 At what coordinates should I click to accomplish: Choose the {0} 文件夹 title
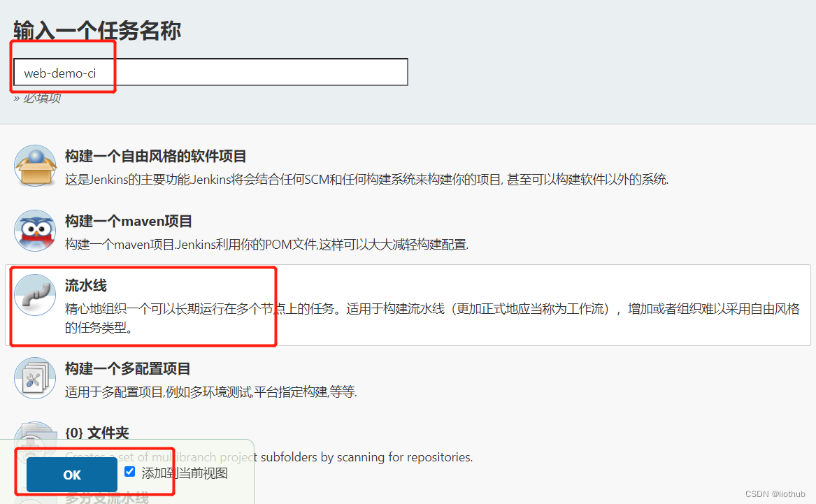coord(96,433)
